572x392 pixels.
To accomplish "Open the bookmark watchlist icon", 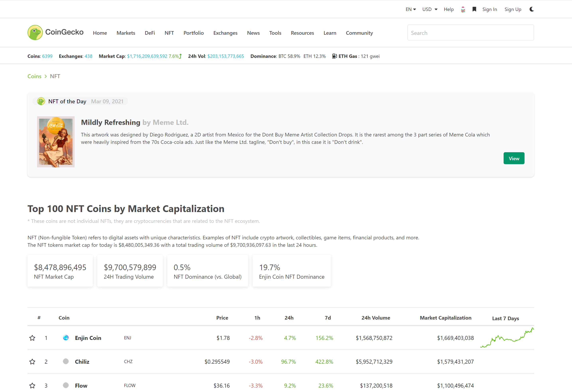I will [x=474, y=9].
